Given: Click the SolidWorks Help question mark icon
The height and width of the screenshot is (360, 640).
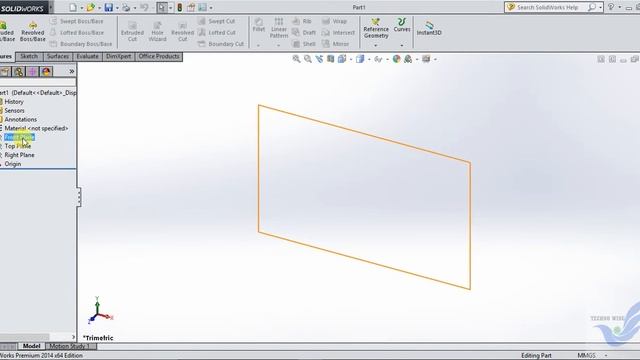Looking at the screenshot, I should (611, 7).
